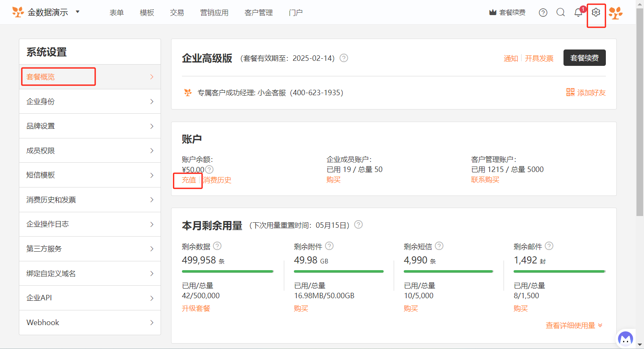The width and height of the screenshot is (644, 349).
Task: Expand the 套餐概览 row chevron
Action: pos(152,77)
